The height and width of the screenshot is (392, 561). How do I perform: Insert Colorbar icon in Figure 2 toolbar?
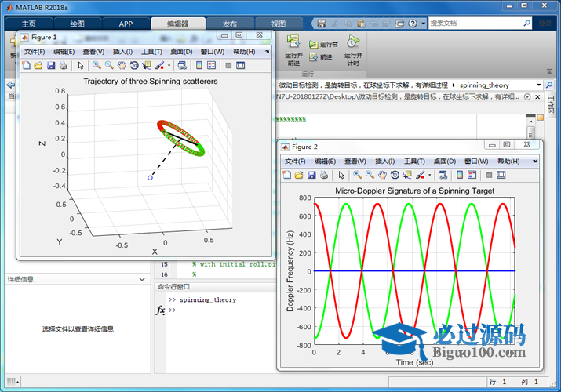coord(460,175)
